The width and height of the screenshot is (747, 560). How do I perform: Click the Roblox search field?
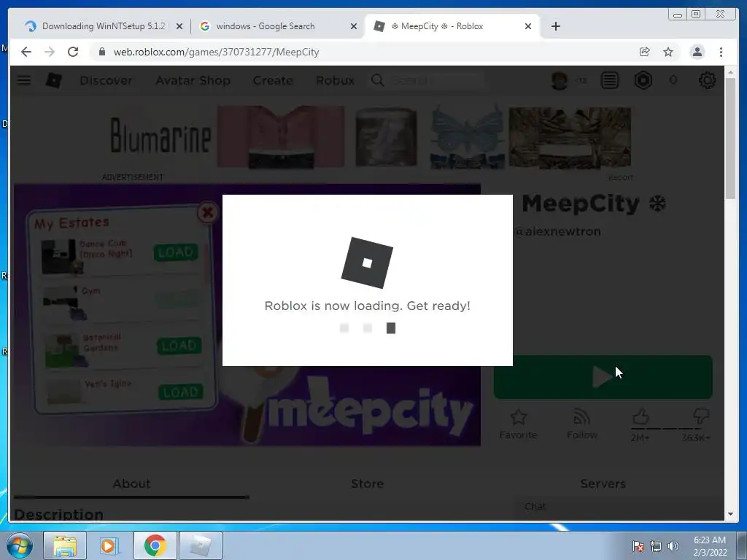(427, 80)
